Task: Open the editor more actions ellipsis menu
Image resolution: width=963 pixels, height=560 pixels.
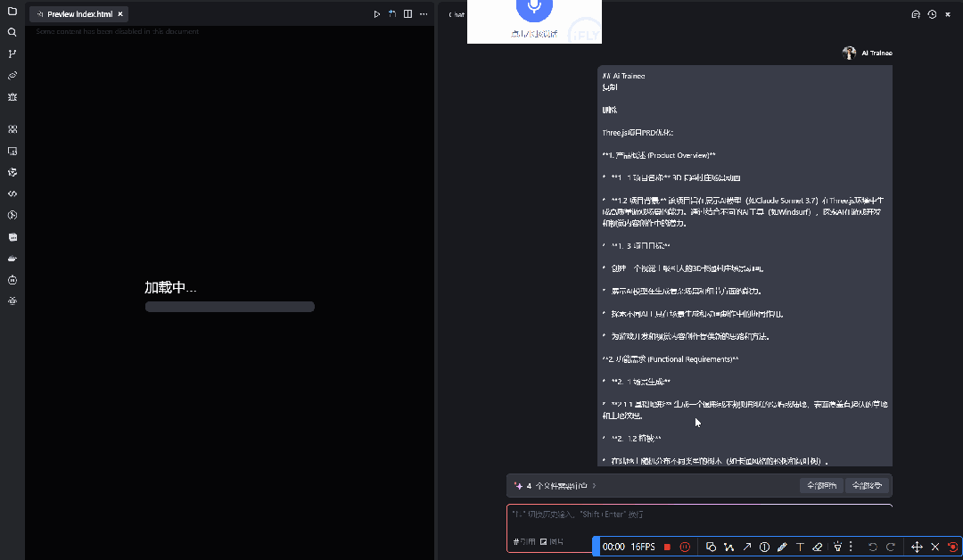Action: (424, 14)
